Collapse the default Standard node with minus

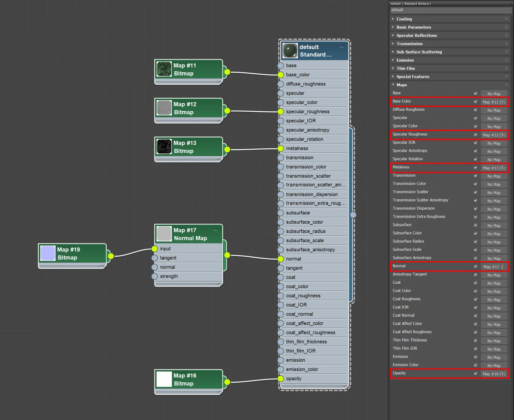[x=342, y=47]
